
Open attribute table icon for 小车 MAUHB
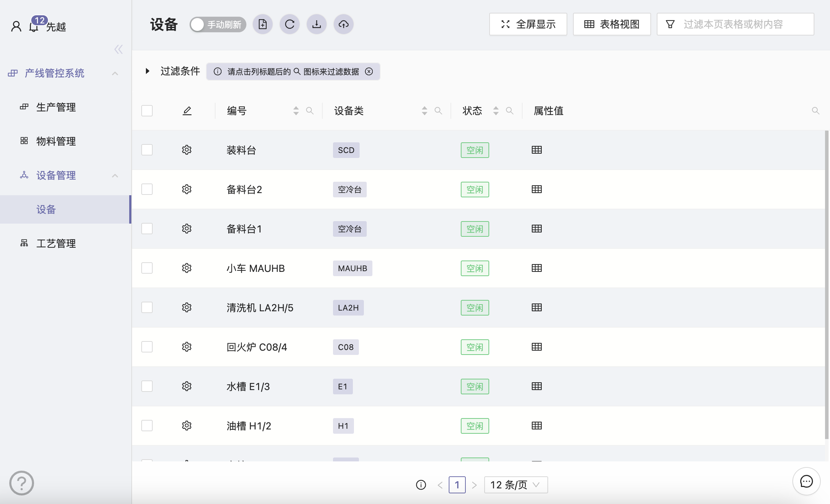click(537, 268)
